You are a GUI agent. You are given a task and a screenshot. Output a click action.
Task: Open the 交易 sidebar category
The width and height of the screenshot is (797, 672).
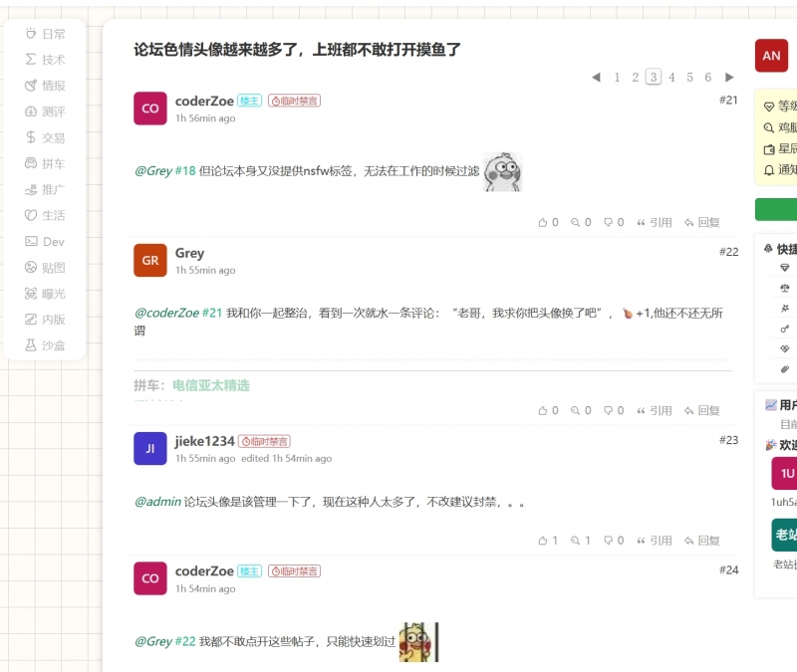(45, 137)
